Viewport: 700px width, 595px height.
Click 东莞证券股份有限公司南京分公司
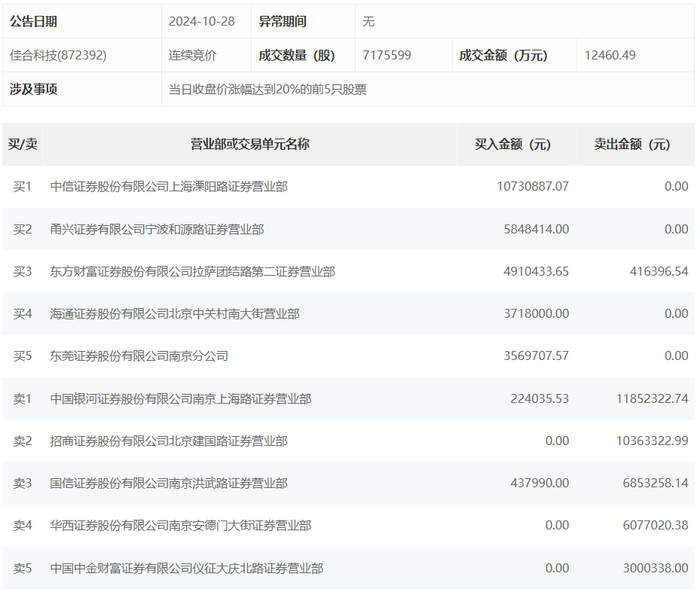139,356
